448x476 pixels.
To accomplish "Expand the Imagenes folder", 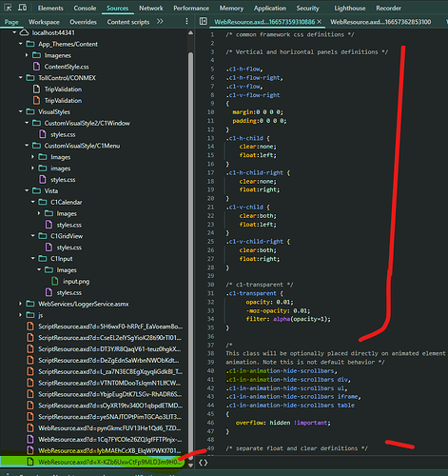I will [27, 55].
